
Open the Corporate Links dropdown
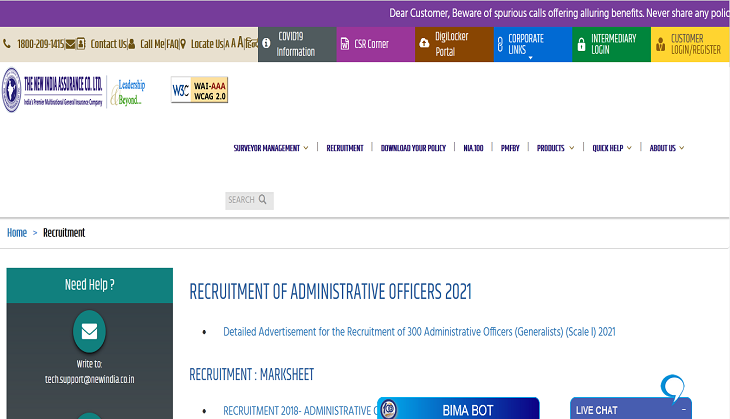(x=533, y=44)
